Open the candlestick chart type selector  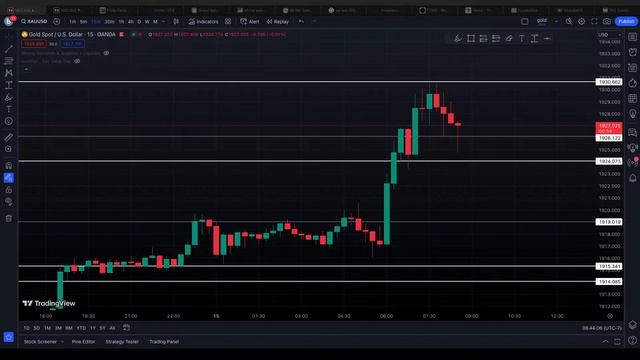[176, 21]
